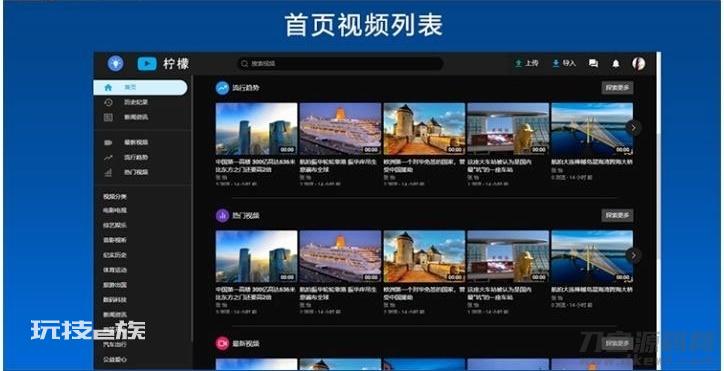Image resolution: width=724 pixels, height=371 pixels.
Task: Open the cruise ship video thumbnail in first row
Action: pyautogui.click(x=340, y=129)
